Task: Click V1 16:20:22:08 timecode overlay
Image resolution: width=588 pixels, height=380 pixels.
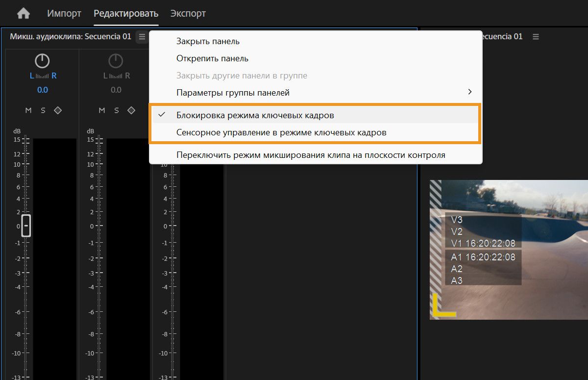Action: tap(483, 243)
